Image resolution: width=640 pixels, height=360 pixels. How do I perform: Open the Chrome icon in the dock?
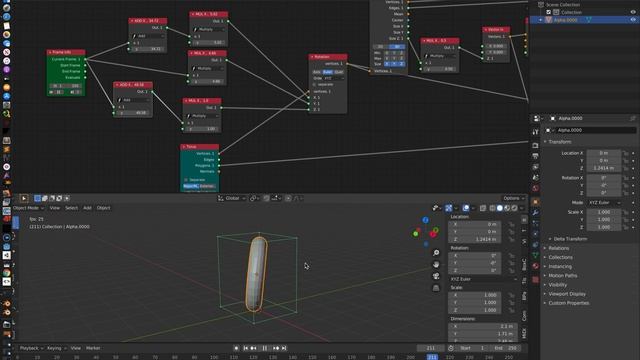click(7, 273)
